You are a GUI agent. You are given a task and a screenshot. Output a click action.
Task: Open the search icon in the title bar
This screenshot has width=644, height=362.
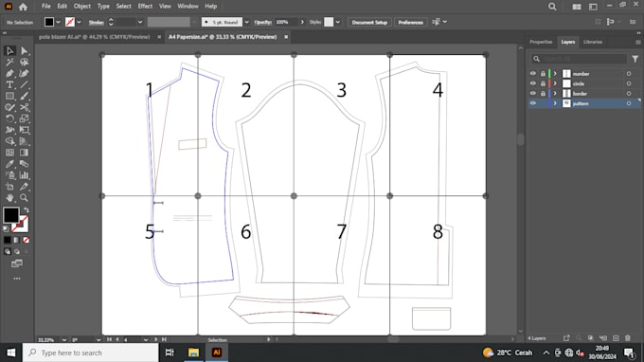(552, 7)
